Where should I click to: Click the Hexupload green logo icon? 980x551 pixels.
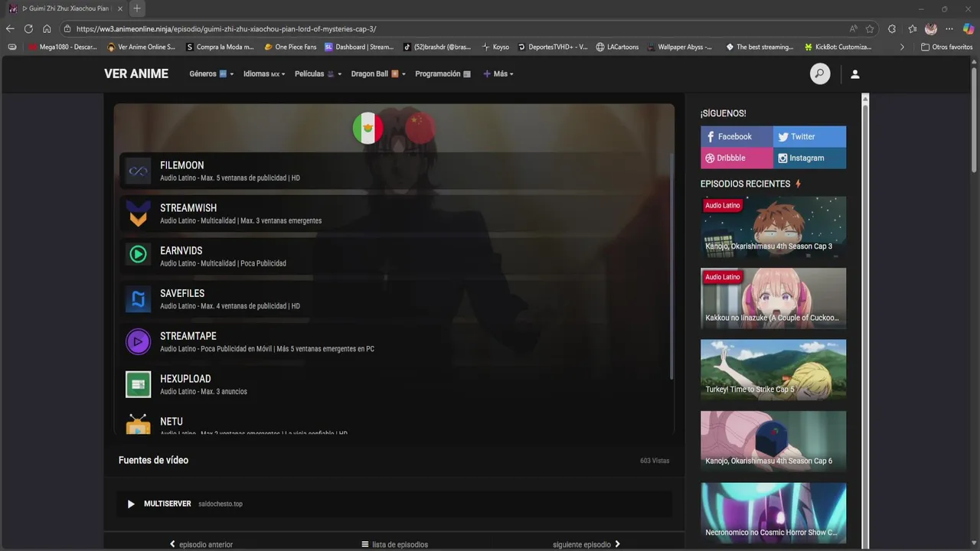point(139,385)
